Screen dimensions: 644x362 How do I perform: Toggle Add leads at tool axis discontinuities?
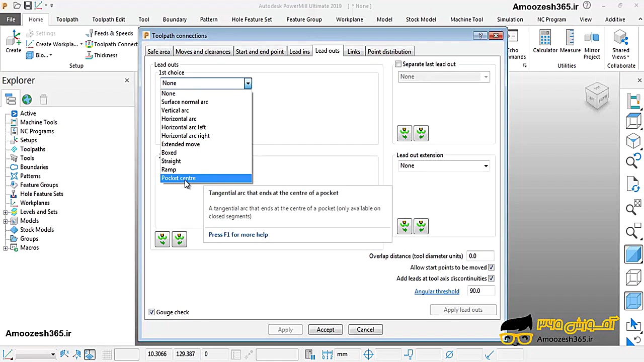tap(491, 279)
